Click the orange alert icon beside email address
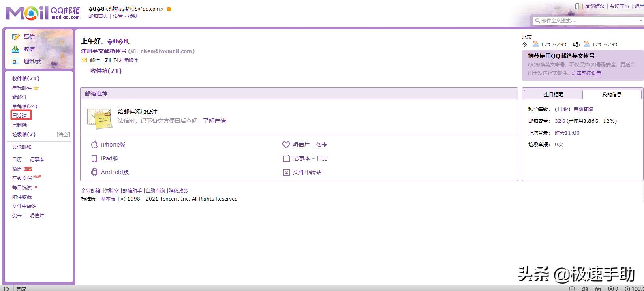 [169, 9]
